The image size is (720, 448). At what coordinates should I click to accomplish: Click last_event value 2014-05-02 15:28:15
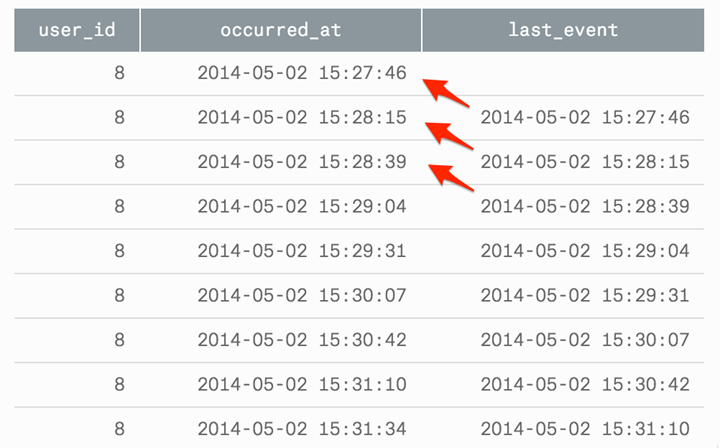click(x=585, y=162)
